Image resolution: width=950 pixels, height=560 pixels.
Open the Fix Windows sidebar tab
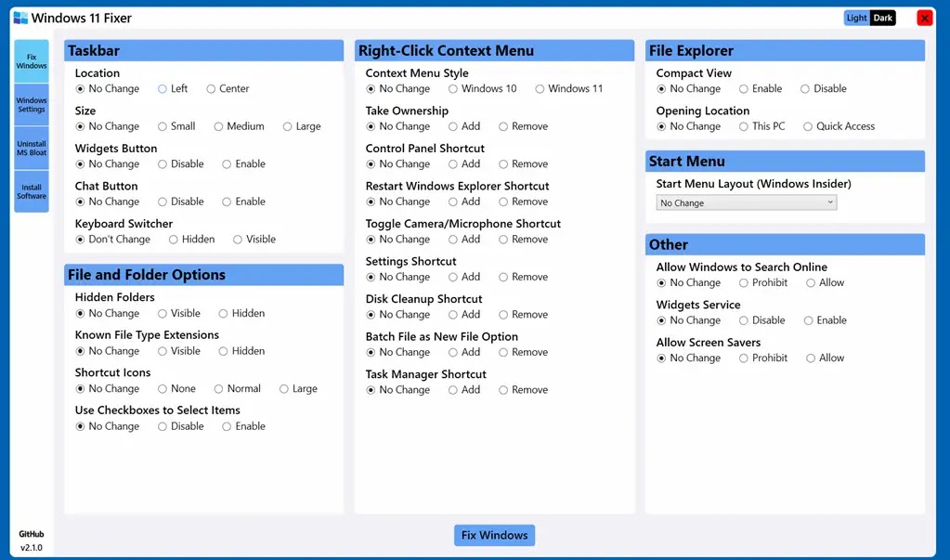pyautogui.click(x=32, y=61)
